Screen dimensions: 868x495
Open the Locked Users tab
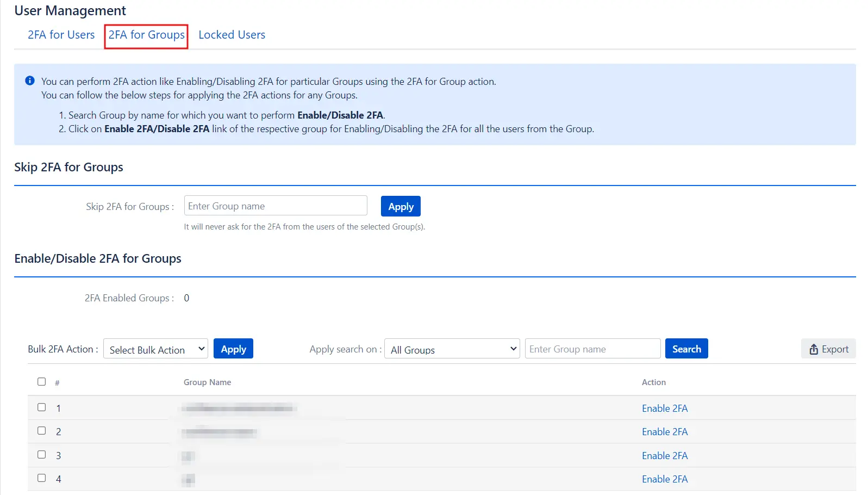tap(232, 35)
